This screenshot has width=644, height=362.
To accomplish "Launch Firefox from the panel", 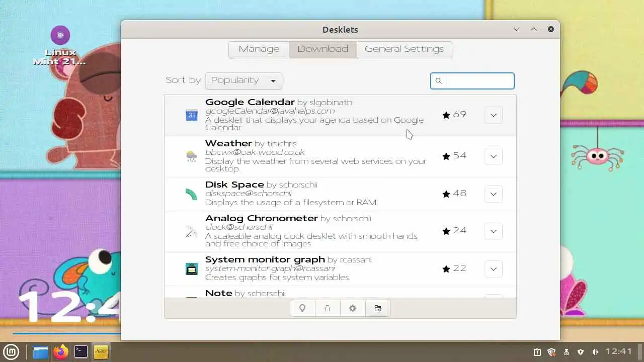I will [x=61, y=352].
